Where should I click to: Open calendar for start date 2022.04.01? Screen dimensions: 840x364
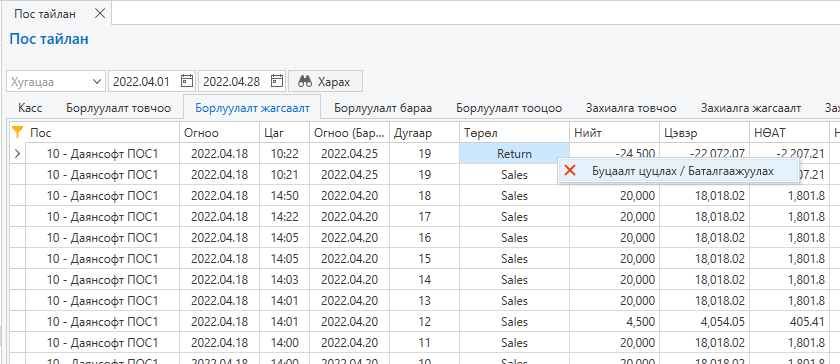point(186,81)
